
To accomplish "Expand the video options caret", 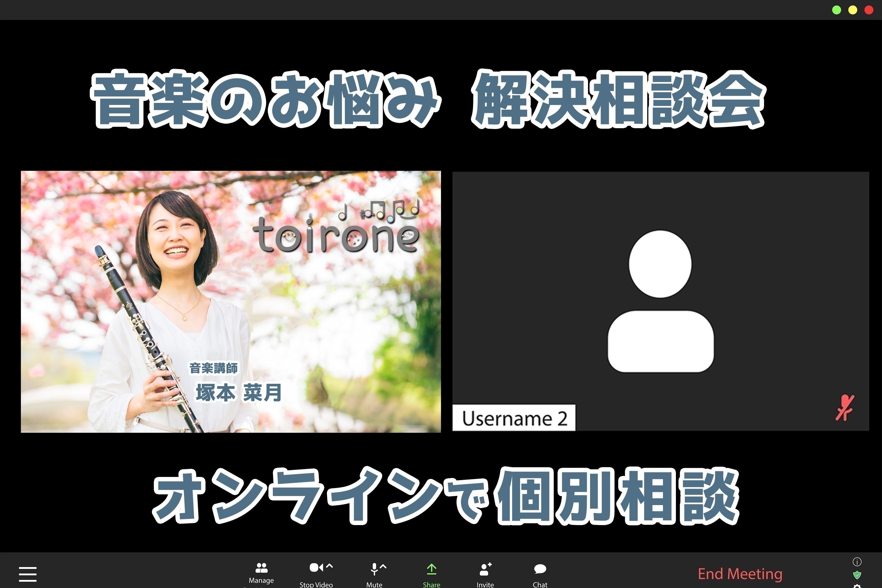I will pyautogui.click(x=329, y=566).
